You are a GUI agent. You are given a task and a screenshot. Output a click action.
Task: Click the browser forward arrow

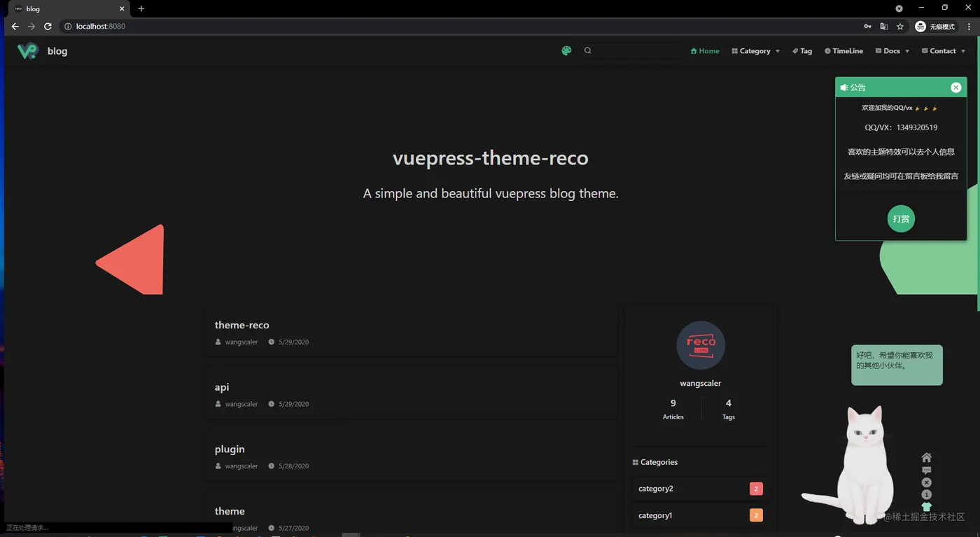pos(31,27)
